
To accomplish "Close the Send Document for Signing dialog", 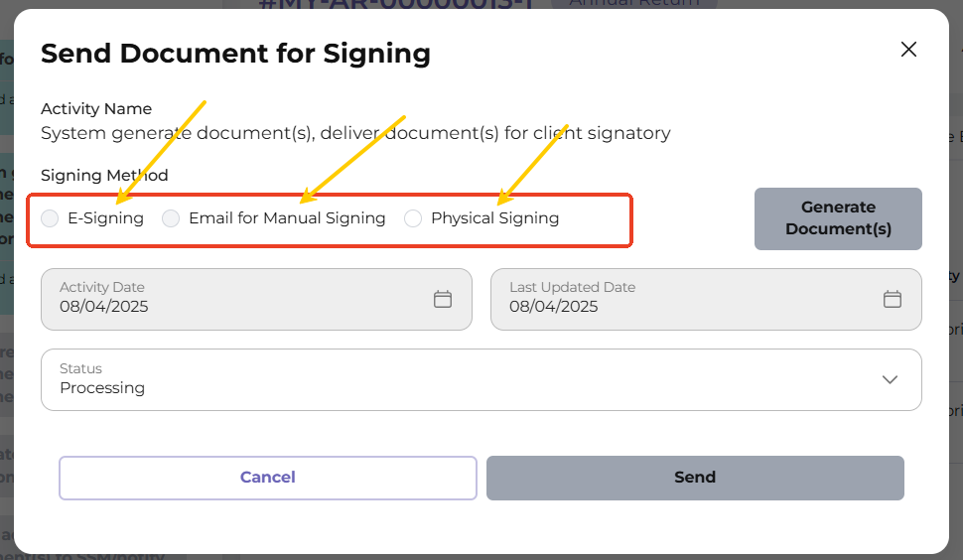I will [x=908, y=50].
